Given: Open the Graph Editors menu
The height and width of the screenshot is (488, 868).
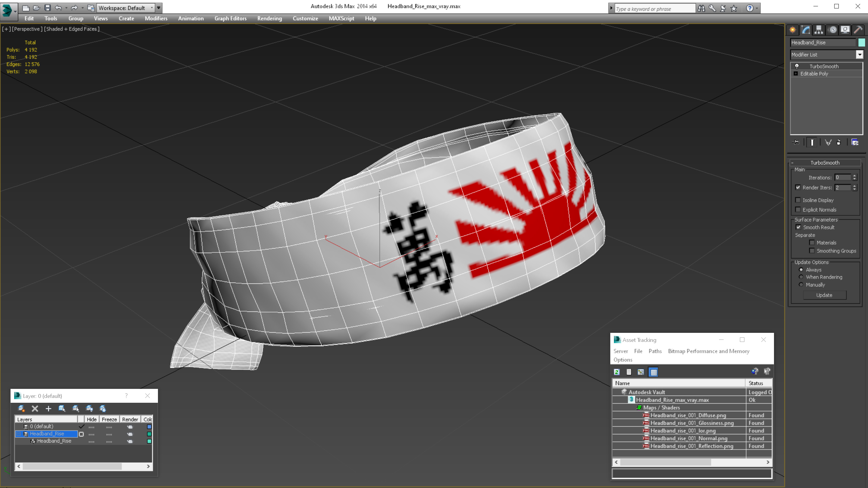Looking at the screenshot, I should (231, 18).
